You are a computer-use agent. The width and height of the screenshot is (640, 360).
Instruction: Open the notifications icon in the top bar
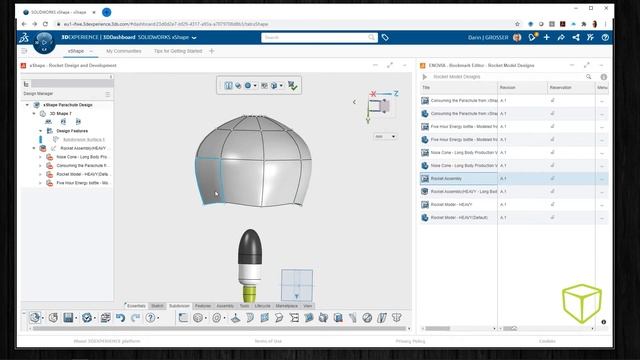532,38
